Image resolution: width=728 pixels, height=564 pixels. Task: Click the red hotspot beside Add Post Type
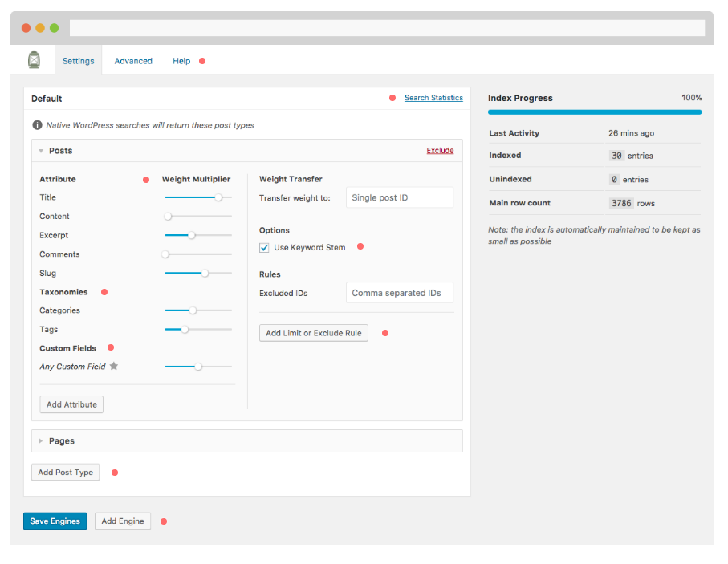pyautogui.click(x=115, y=473)
